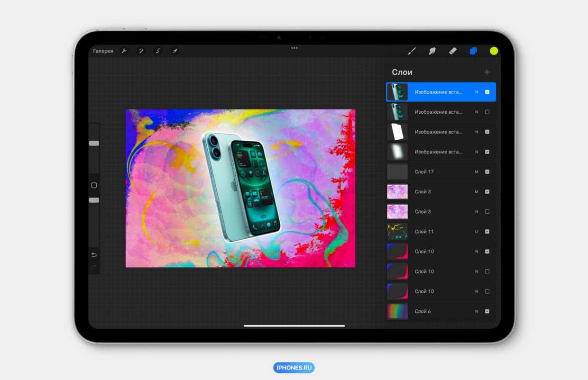The height and width of the screenshot is (380, 588).
Task: Hide the selected blue-highlighted image layer
Action: click(487, 92)
